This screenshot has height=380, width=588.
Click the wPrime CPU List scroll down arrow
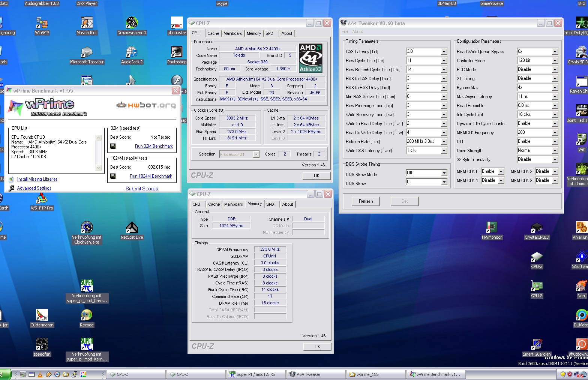[99, 168]
